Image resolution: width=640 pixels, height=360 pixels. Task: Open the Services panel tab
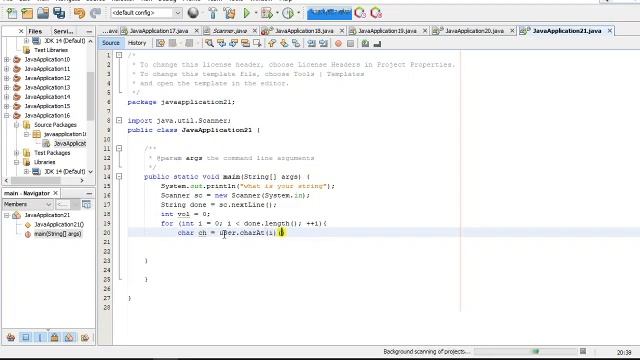[x=63, y=31]
